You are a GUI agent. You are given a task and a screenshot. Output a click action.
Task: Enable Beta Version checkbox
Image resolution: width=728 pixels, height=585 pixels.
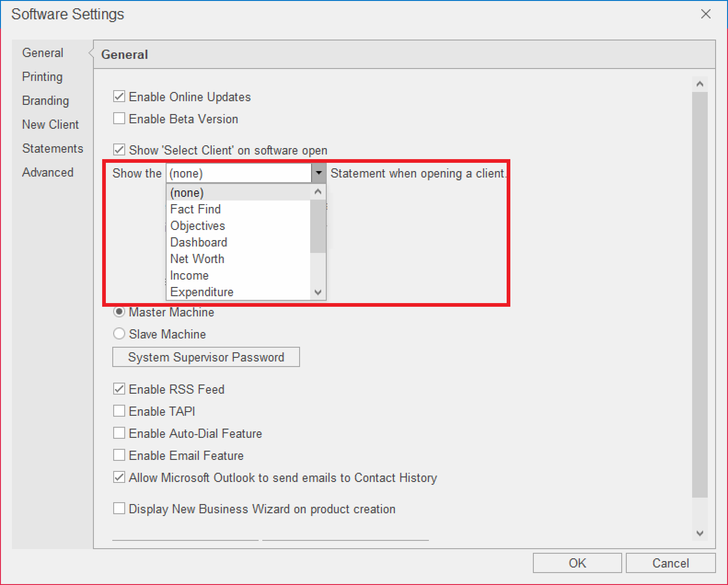(119, 119)
